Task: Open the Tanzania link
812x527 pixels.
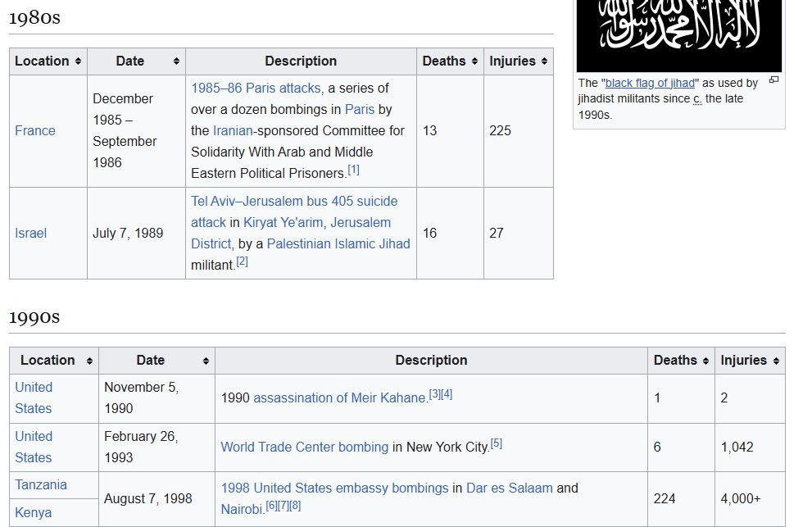Action: click(x=41, y=485)
